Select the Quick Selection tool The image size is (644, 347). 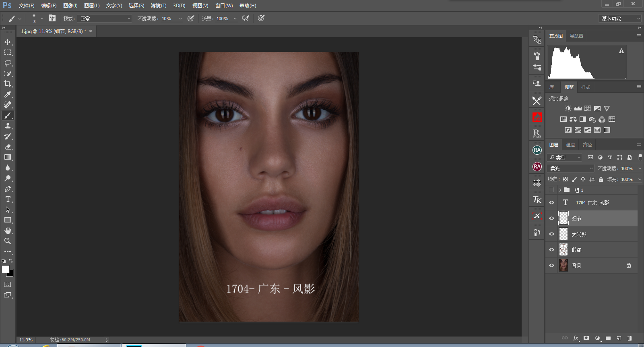(8, 73)
